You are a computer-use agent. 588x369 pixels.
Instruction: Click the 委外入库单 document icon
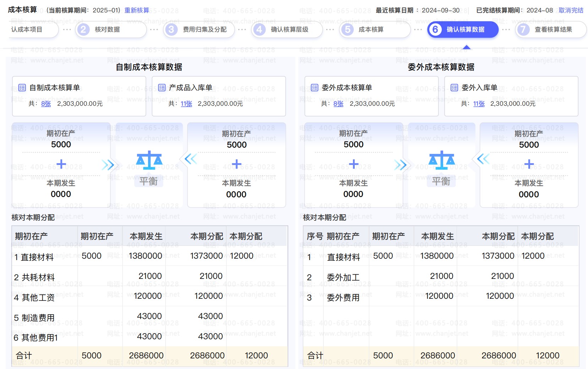click(x=454, y=88)
